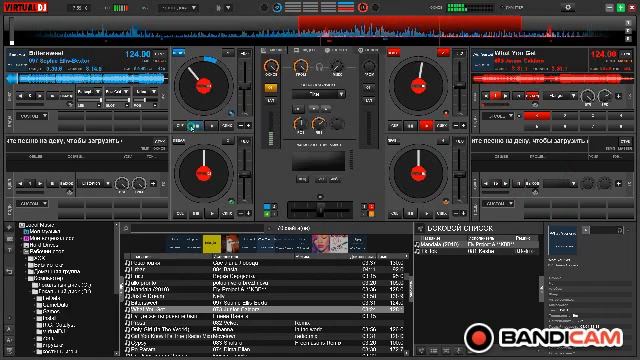Click the active red play button on top-right deck
The height and width of the screenshot is (360, 640).
[x=426, y=126]
